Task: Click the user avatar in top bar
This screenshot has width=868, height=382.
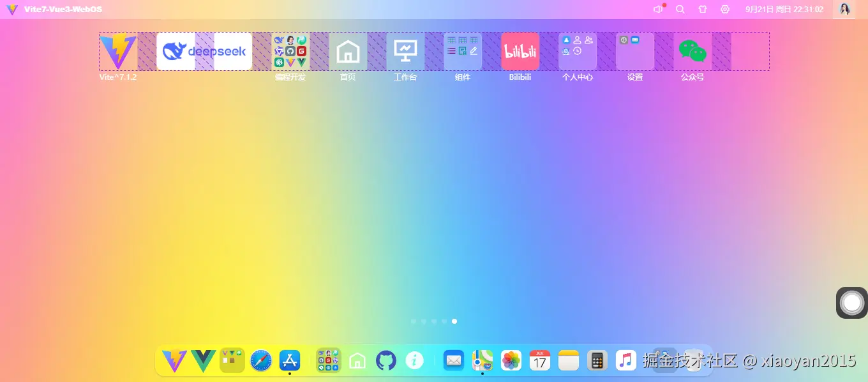Action: point(844,10)
